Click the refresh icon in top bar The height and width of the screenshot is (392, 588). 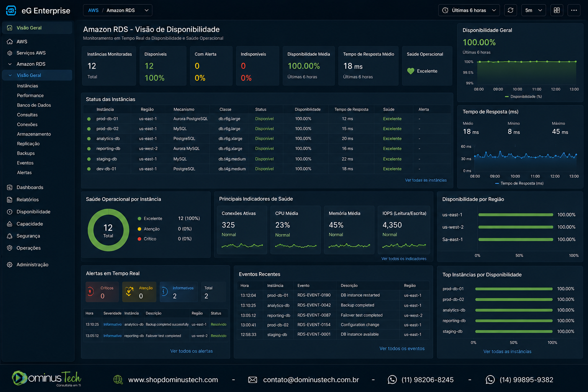(510, 10)
